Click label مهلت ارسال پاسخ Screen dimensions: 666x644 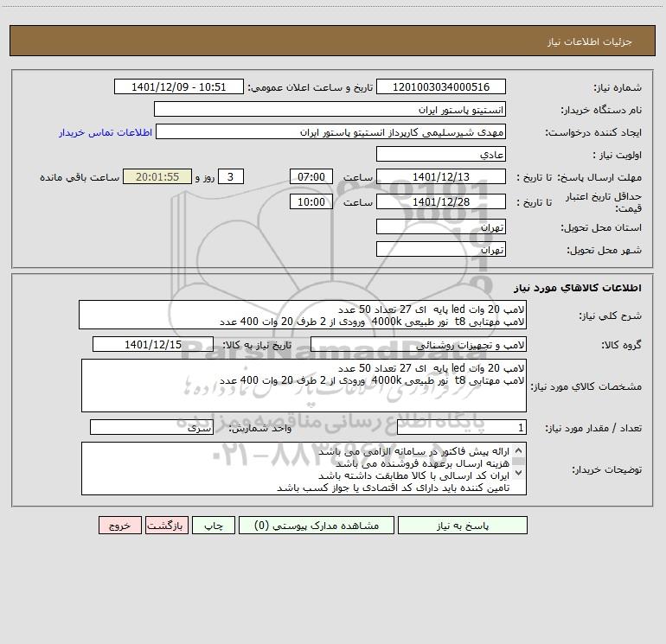coord(599,177)
